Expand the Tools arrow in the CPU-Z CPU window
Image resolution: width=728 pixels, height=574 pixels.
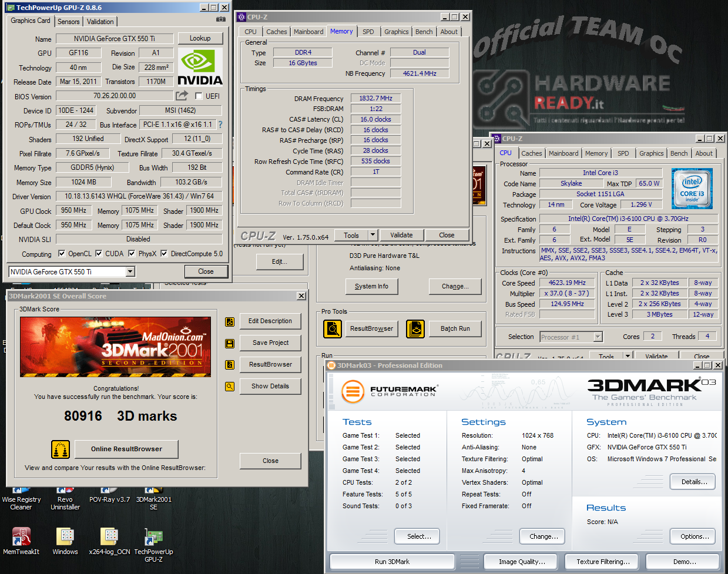(628, 356)
